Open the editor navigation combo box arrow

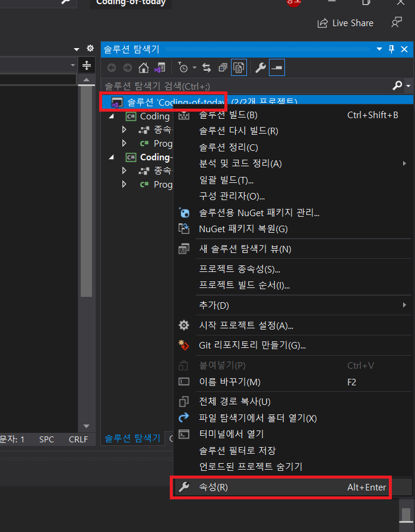click(72, 65)
